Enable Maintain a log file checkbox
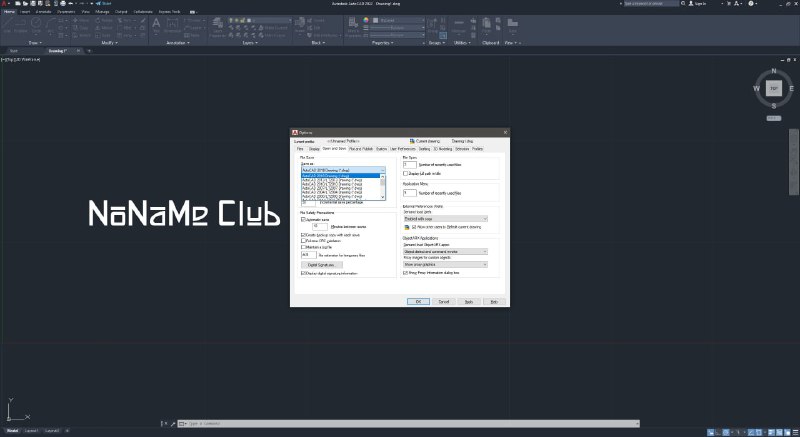The width and height of the screenshot is (800, 437). (x=304, y=247)
